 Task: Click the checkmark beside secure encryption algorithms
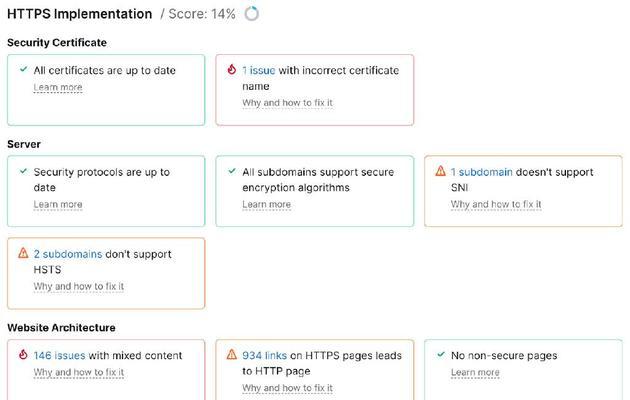(232, 171)
